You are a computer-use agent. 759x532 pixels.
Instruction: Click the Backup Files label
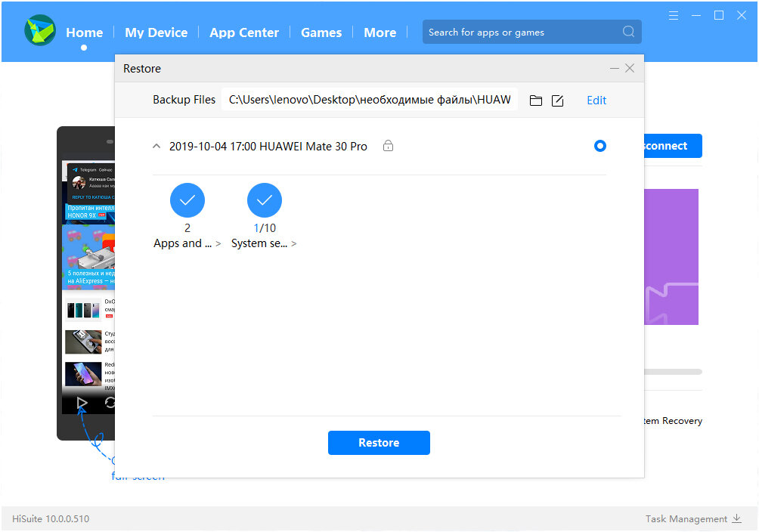184,100
